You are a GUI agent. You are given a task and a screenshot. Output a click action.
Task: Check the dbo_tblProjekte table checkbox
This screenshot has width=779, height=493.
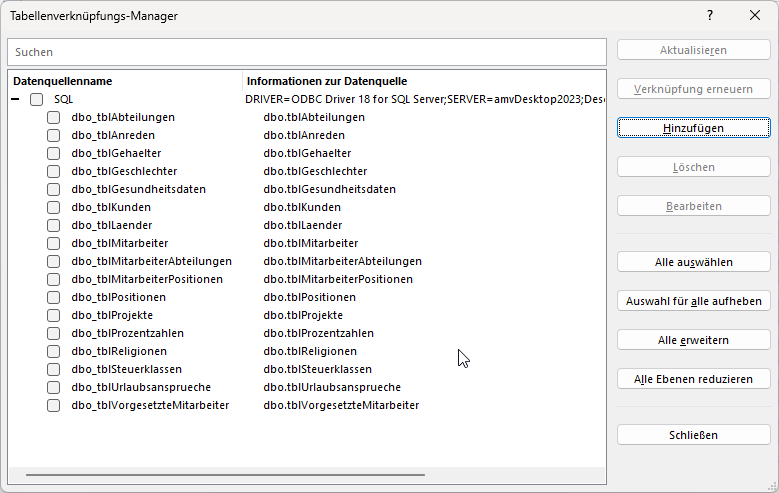[x=54, y=315]
